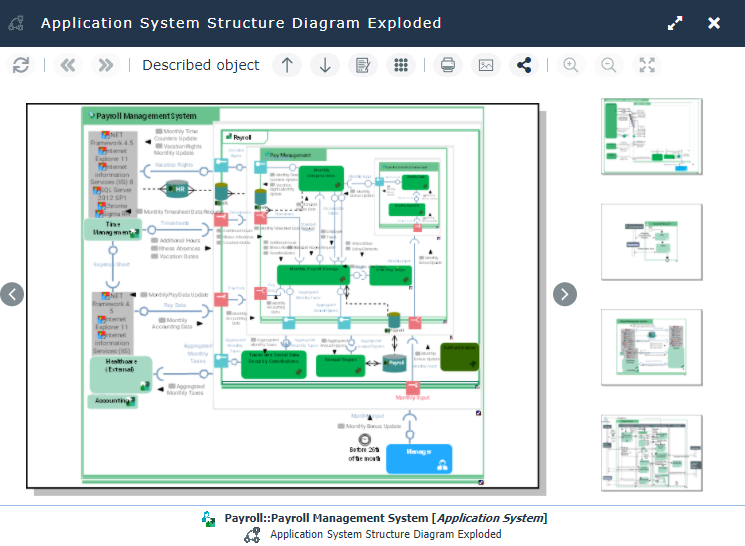Open the grid dots menu icon

click(x=400, y=65)
